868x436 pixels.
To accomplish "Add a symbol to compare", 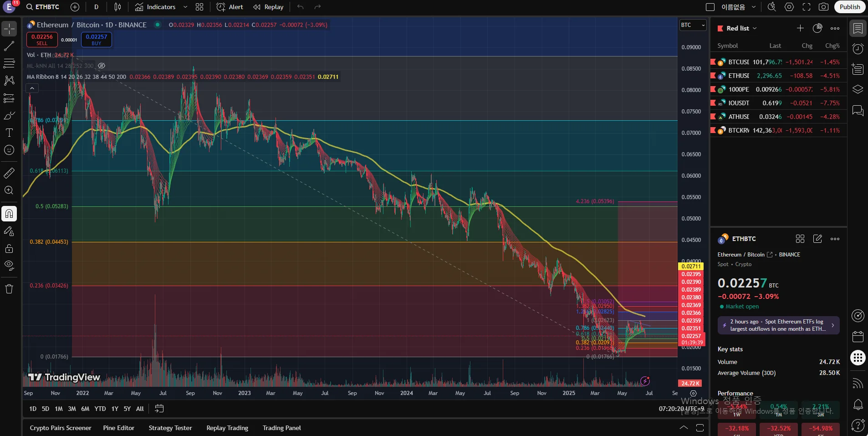I will (x=75, y=7).
